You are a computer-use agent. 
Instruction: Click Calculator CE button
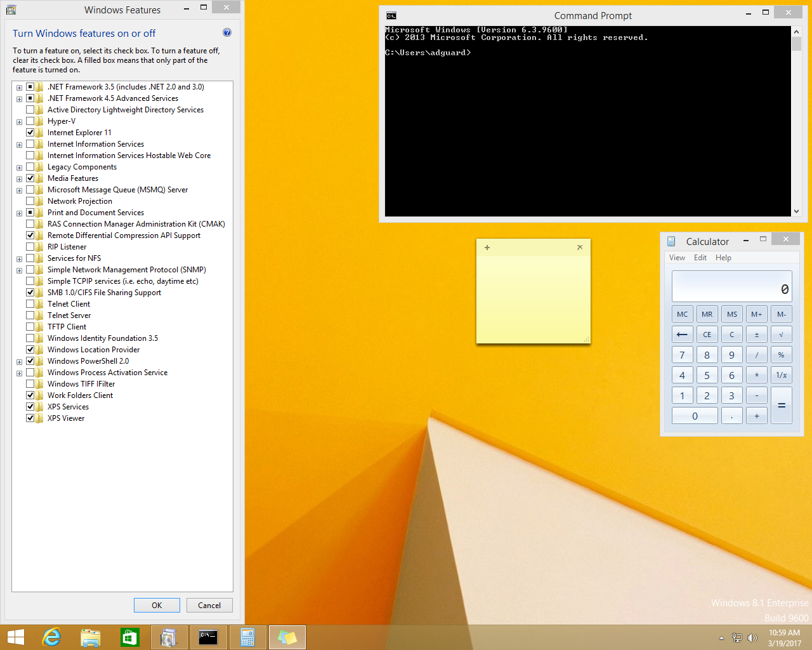(x=707, y=335)
